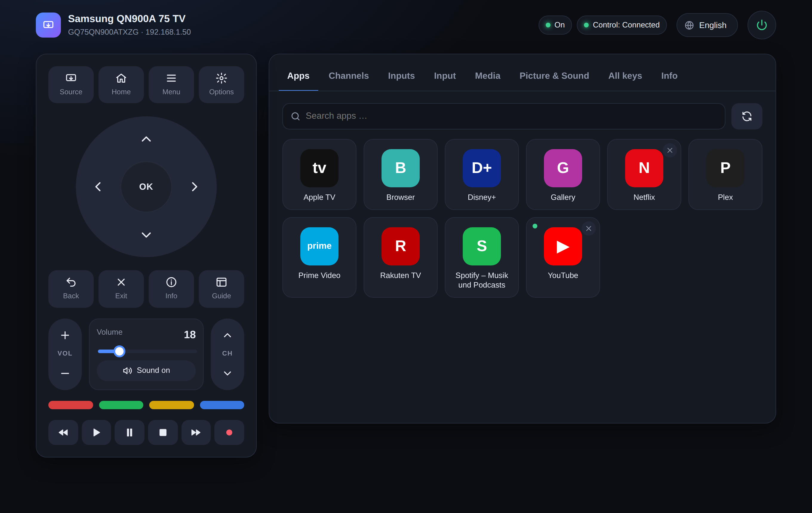Viewport: 812px width, 513px height.
Task: Open the program Guide
Action: coord(221,289)
